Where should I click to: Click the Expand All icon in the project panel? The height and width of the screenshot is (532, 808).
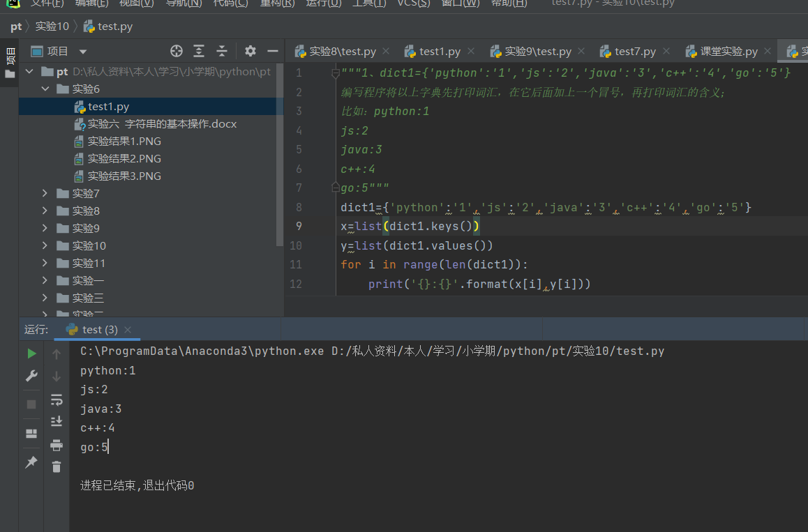199,51
